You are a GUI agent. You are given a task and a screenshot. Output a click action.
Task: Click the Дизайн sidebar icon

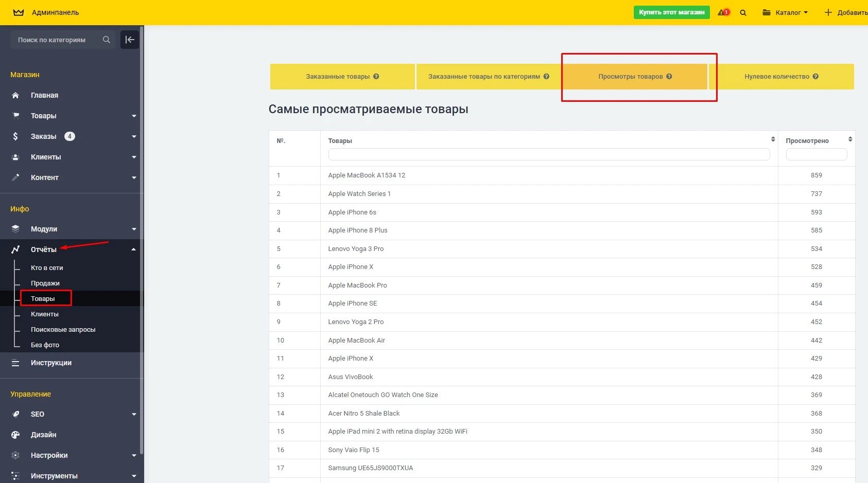click(x=15, y=435)
